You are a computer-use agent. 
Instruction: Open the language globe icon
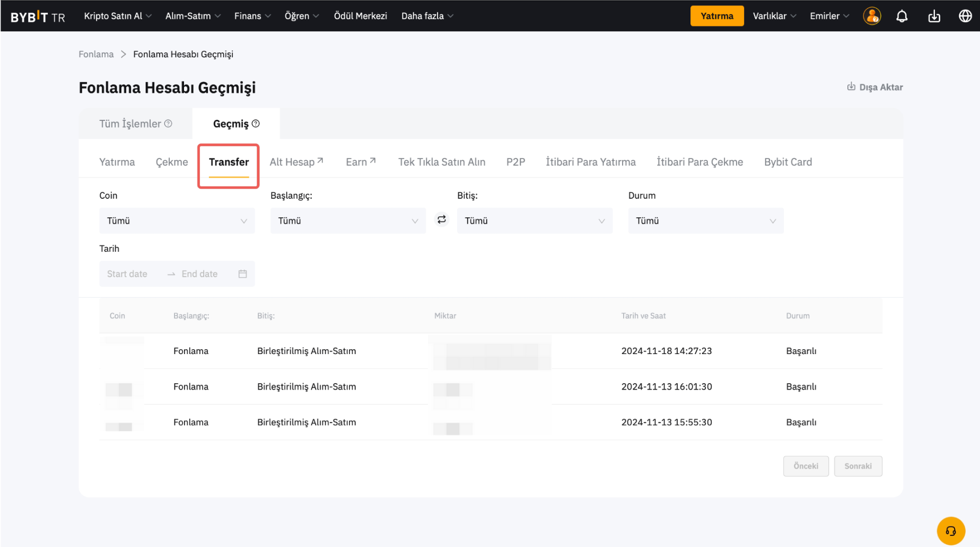965,16
